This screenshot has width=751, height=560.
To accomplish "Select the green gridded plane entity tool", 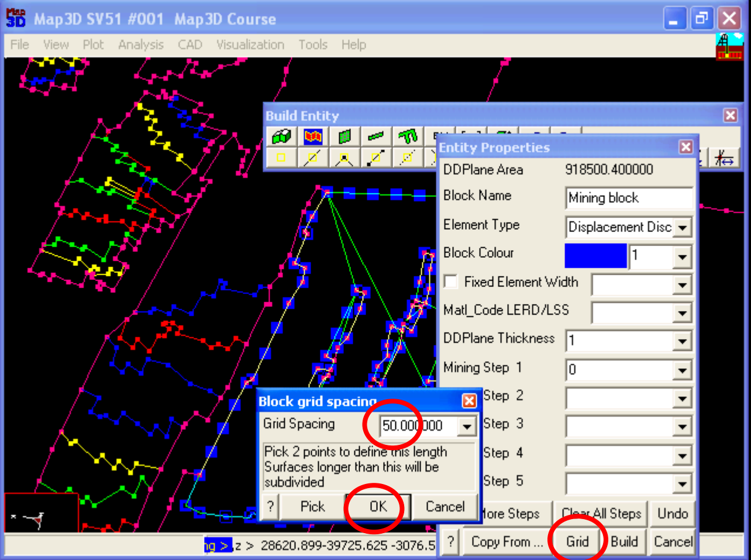I will coord(345,137).
